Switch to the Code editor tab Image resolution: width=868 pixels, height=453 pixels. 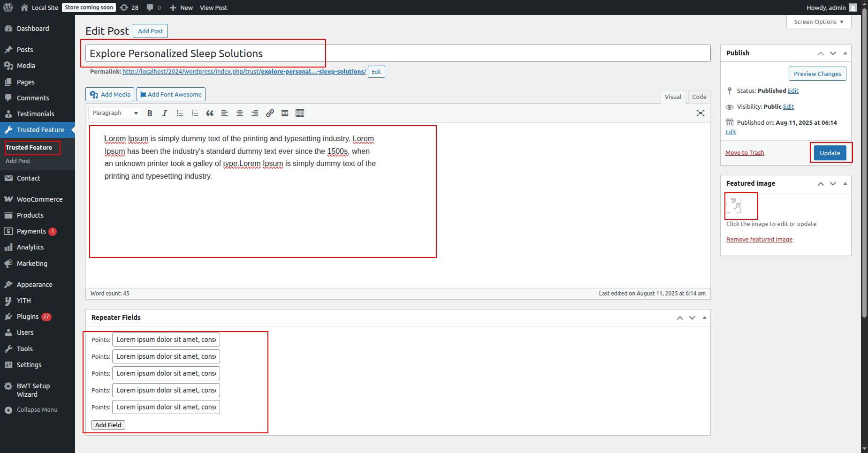point(699,97)
